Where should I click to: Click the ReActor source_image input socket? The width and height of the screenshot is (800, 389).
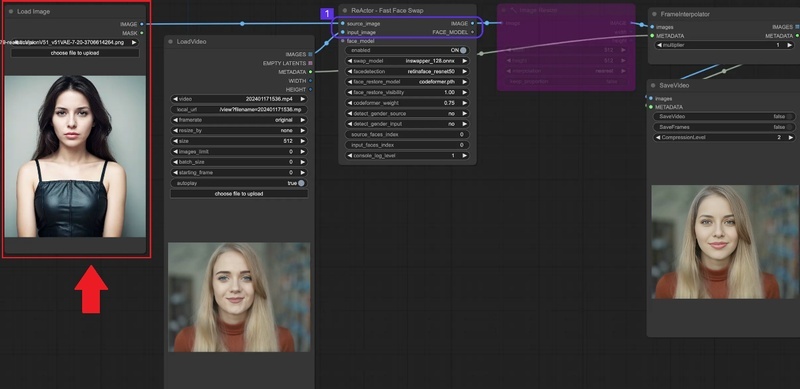click(343, 24)
